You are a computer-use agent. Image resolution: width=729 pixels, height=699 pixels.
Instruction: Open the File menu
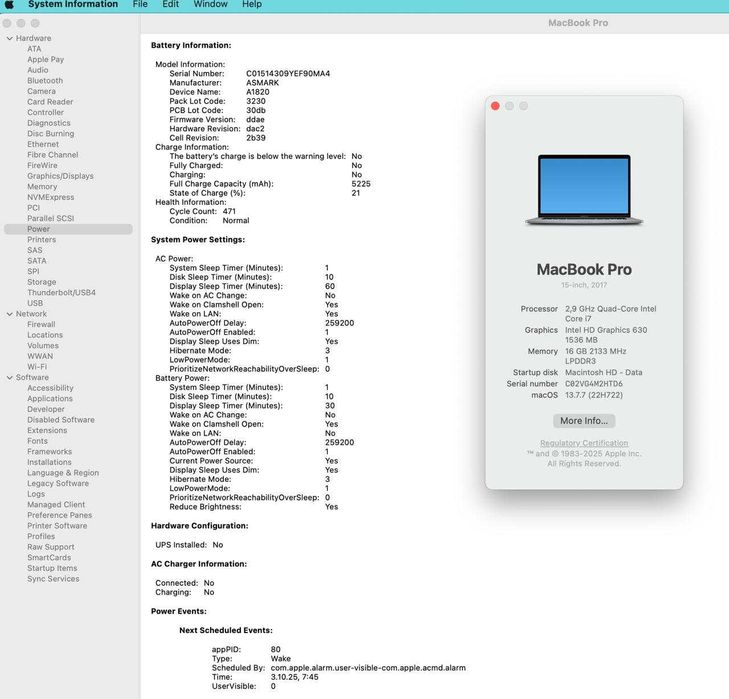140,4
